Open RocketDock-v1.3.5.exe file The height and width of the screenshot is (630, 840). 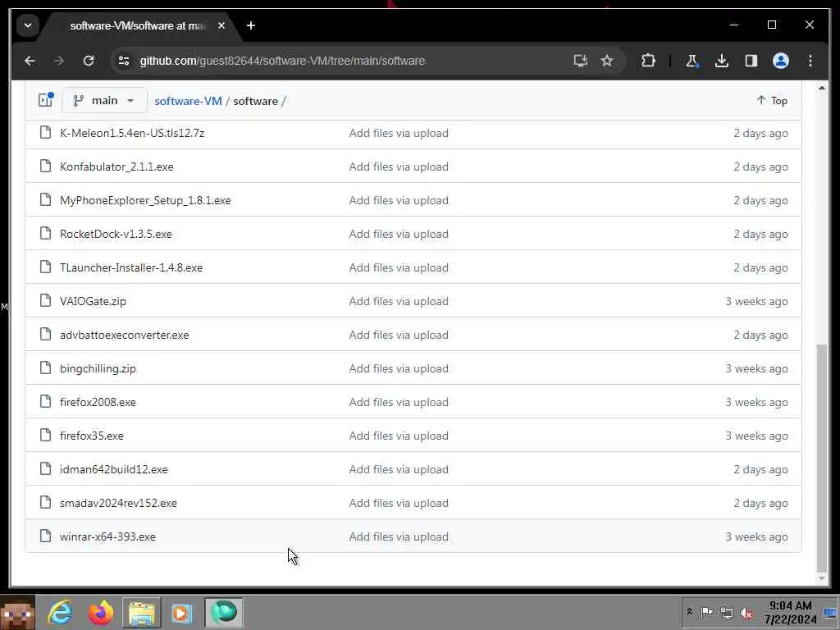tap(116, 234)
